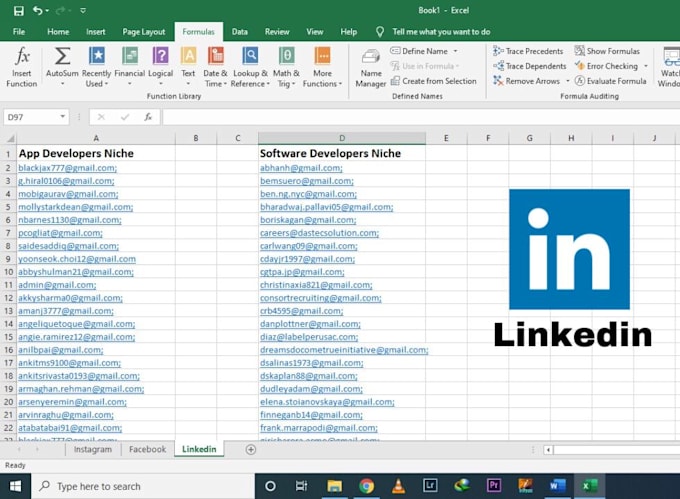Open abhanh@gmail.com email link

click(301, 168)
